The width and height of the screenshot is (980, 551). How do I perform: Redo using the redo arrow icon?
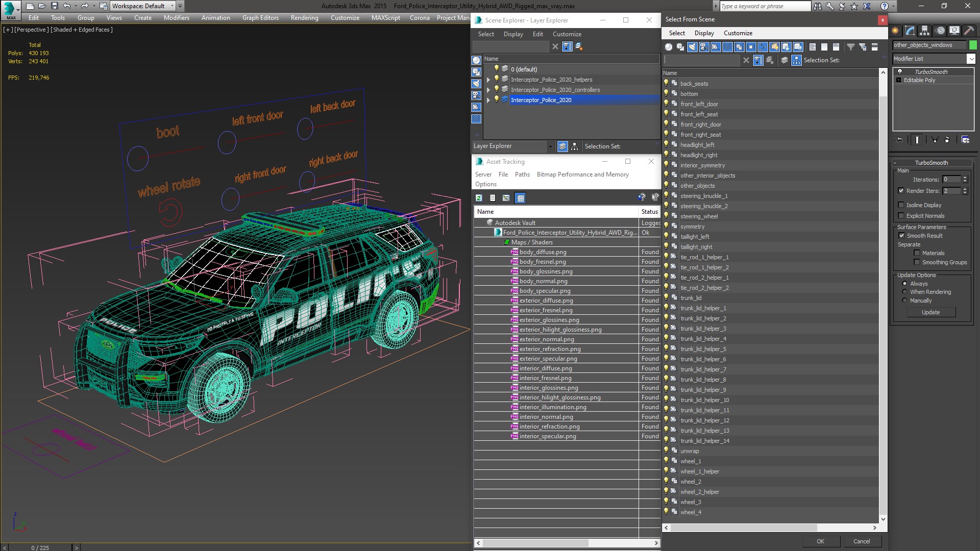[x=85, y=6]
